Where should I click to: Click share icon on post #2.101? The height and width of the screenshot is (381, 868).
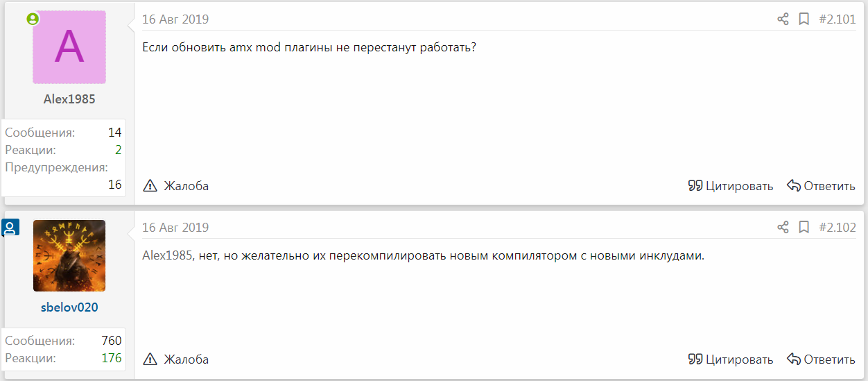pyautogui.click(x=783, y=19)
